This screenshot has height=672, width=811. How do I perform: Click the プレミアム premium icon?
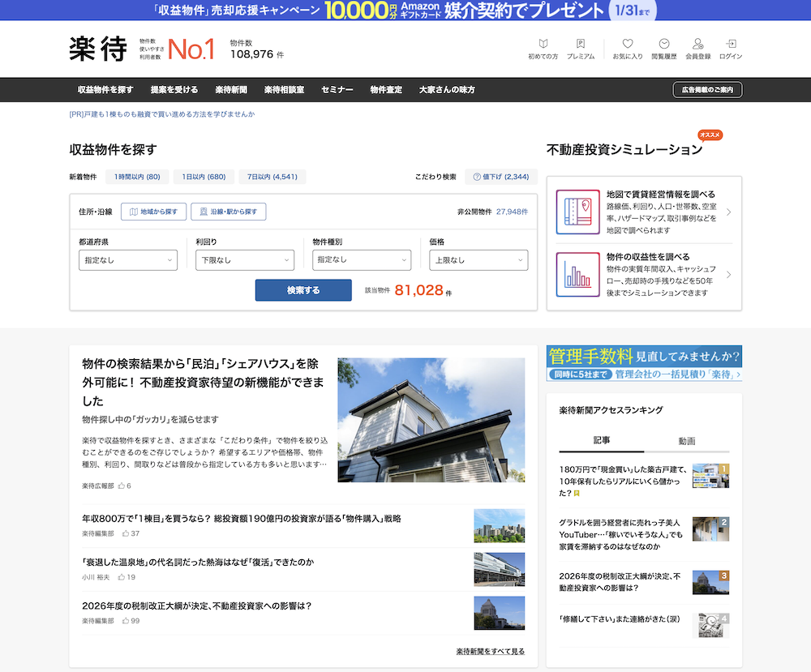tap(581, 47)
